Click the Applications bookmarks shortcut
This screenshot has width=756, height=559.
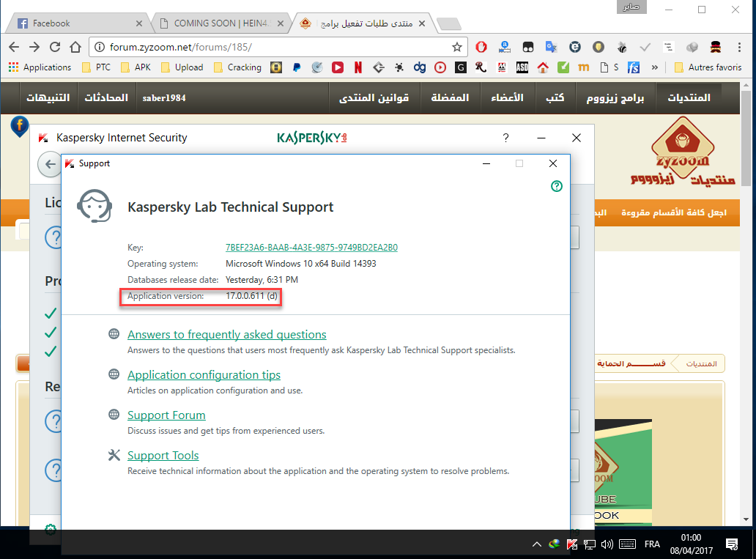(x=40, y=67)
